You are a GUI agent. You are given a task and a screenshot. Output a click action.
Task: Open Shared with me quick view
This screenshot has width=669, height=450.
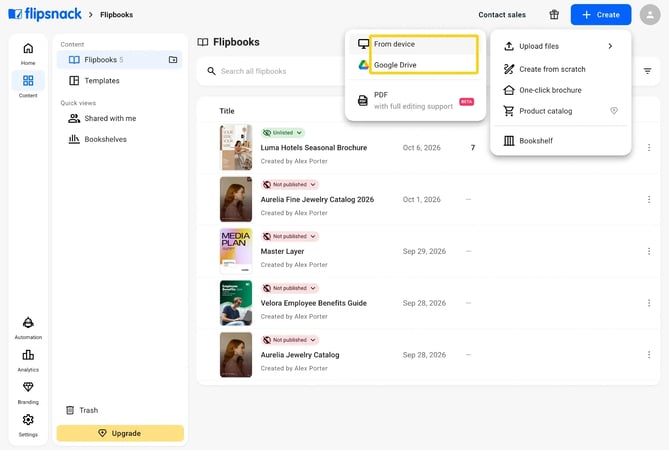pos(119,118)
